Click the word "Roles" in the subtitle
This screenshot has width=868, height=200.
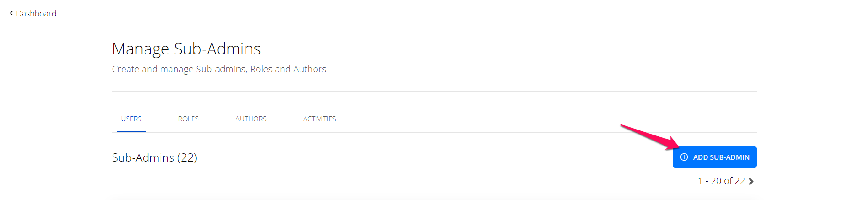click(261, 69)
